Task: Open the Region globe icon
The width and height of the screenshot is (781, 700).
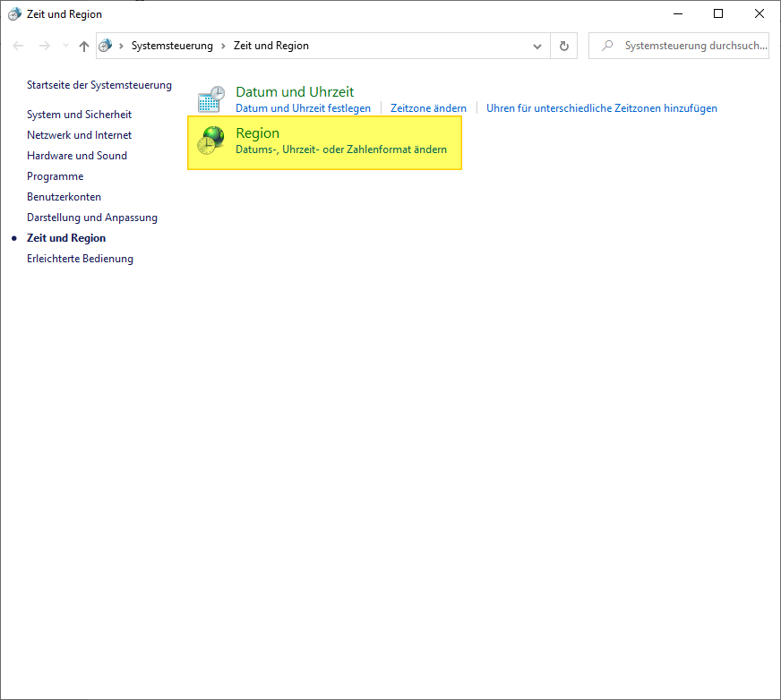Action: 211,141
